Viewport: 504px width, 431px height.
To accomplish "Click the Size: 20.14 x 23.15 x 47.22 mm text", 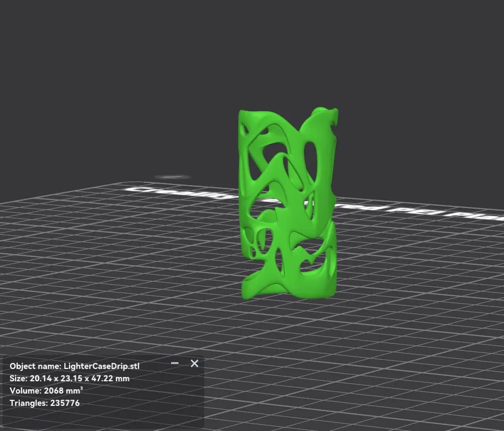I will 69,378.
